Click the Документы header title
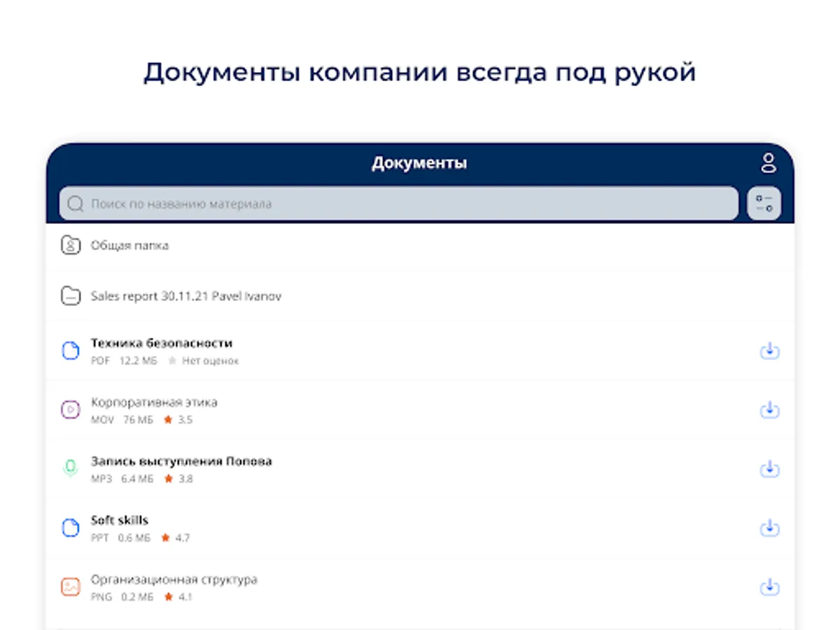840x630 pixels. pyautogui.click(x=419, y=164)
